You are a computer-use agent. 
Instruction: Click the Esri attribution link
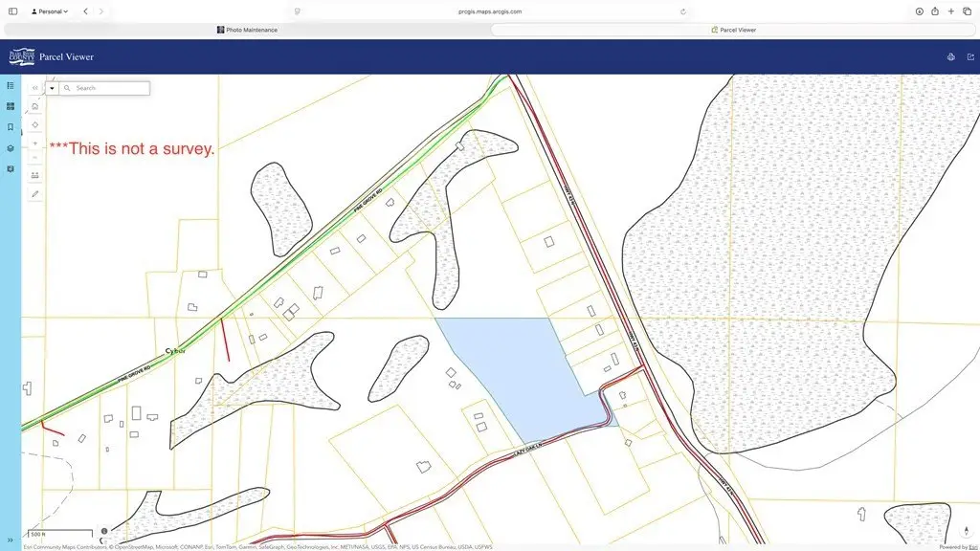click(x=972, y=547)
